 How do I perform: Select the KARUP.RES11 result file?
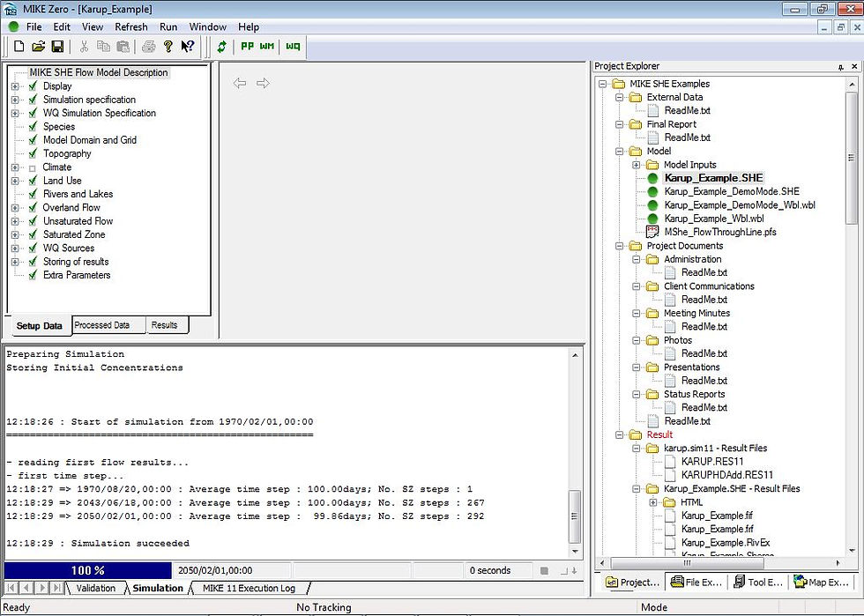[x=712, y=462]
